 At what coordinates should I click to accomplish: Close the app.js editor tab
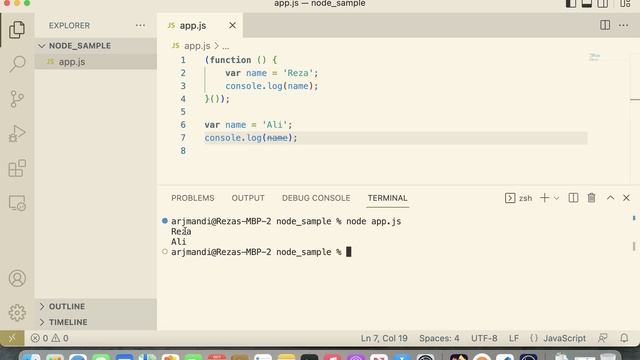point(232,25)
